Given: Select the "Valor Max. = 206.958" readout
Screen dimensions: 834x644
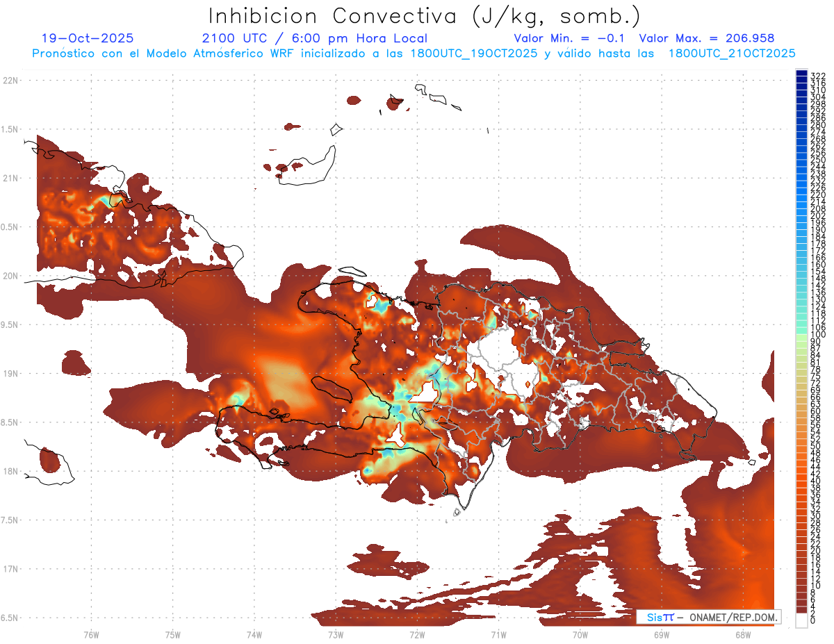Looking at the screenshot, I should (706, 38).
